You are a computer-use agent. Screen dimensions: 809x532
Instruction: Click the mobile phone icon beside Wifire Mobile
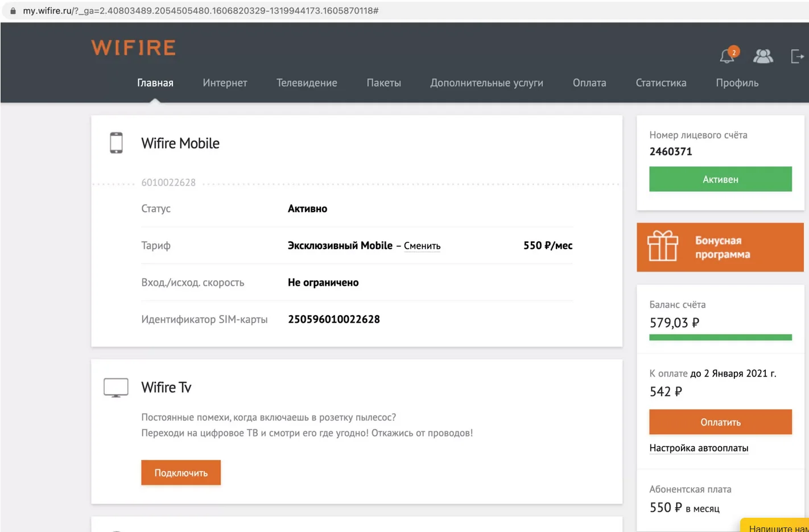(x=116, y=143)
